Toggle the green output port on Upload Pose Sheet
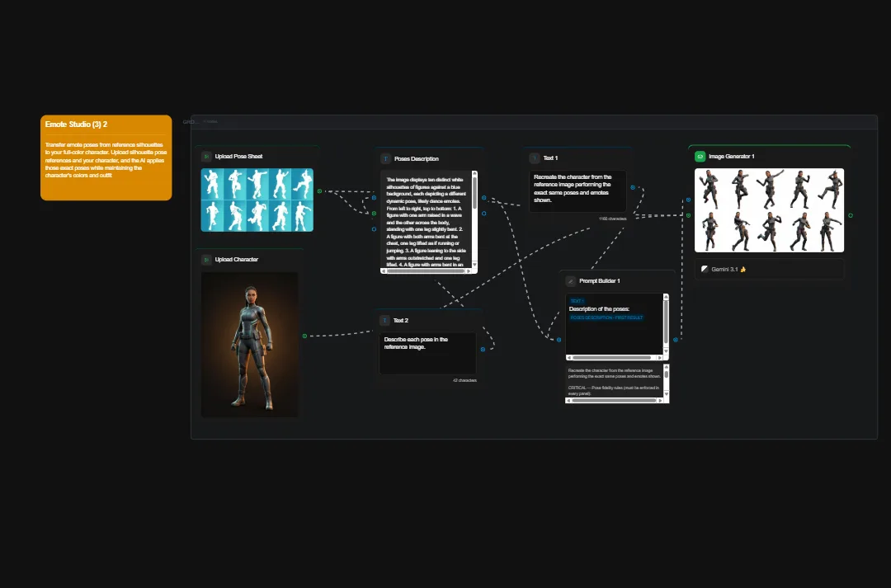The image size is (891, 588). click(319, 191)
